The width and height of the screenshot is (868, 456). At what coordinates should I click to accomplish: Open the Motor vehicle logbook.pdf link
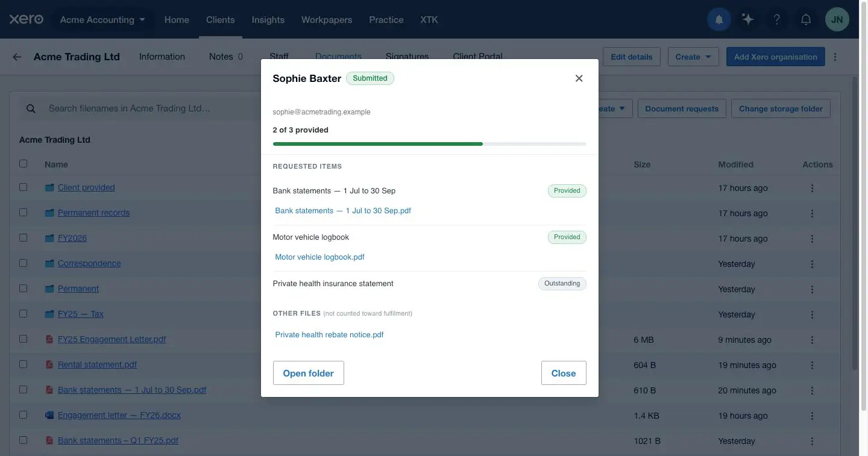point(319,257)
